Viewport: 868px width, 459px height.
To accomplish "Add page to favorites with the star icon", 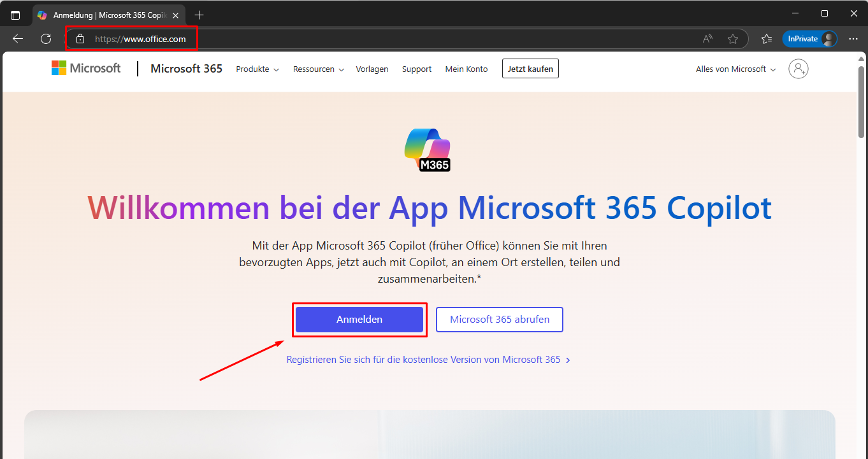I will (733, 39).
